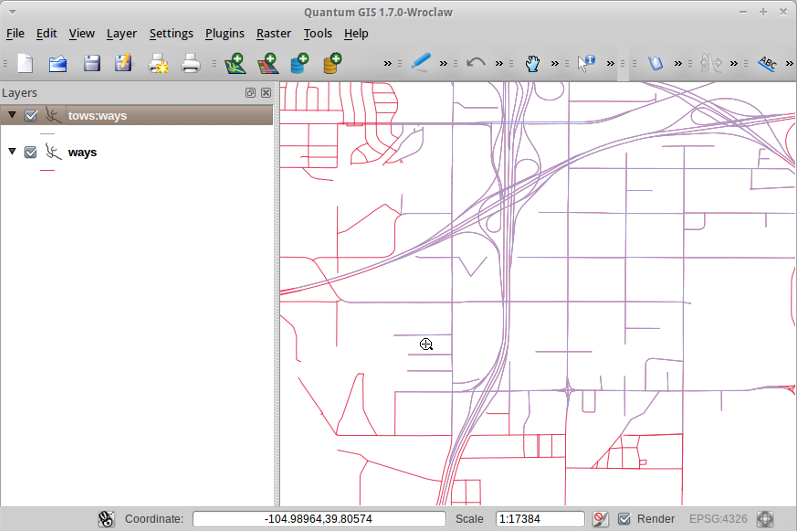This screenshot has height=531, width=797.
Task: Open the Raster menu
Action: tap(273, 33)
